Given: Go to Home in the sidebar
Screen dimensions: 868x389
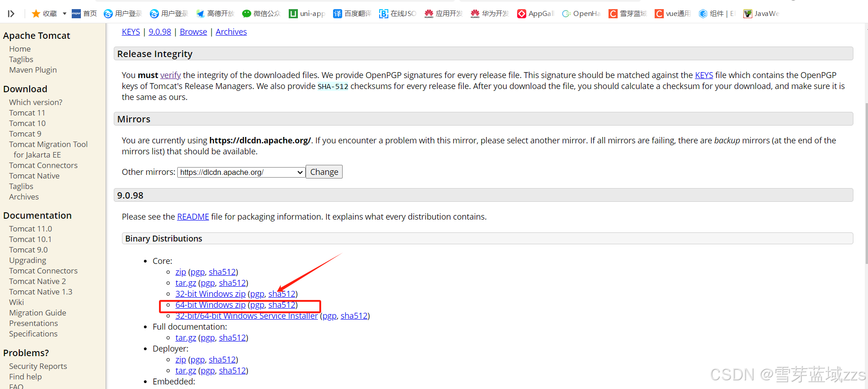Looking at the screenshot, I should 20,49.
